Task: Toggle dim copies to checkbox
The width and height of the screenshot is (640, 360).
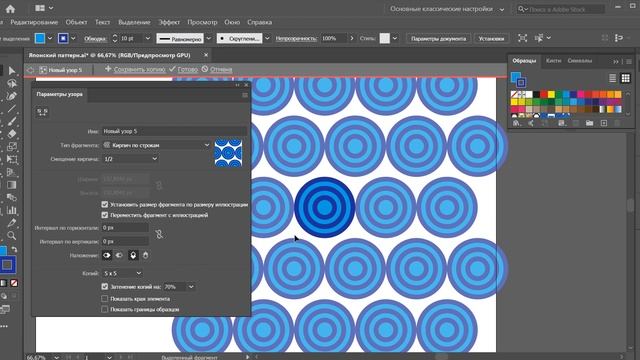Action: [104, 287]
